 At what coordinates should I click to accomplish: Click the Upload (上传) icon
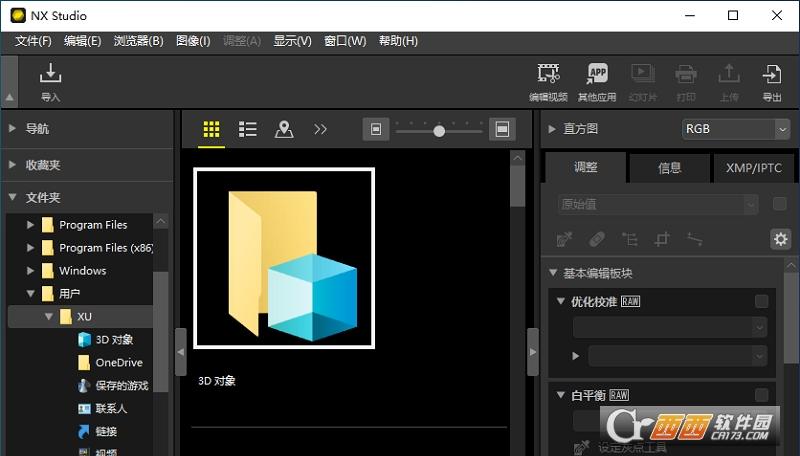point(729,82)
